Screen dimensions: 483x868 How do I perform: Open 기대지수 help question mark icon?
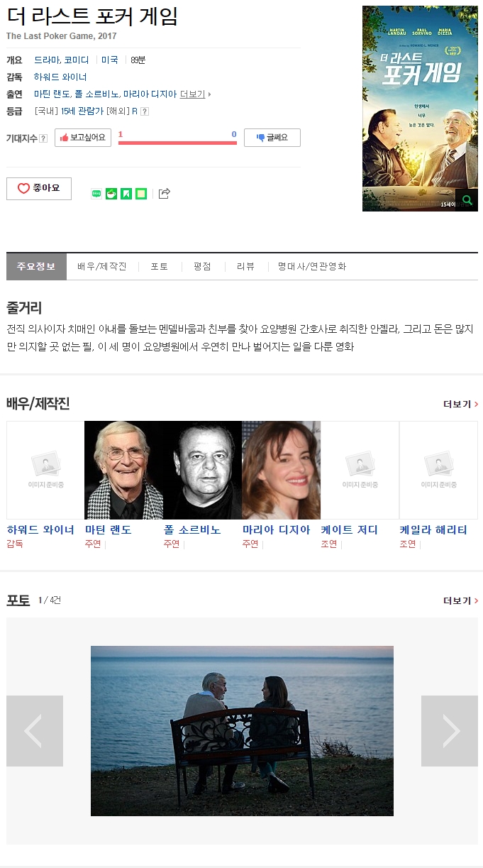point(43,138)
